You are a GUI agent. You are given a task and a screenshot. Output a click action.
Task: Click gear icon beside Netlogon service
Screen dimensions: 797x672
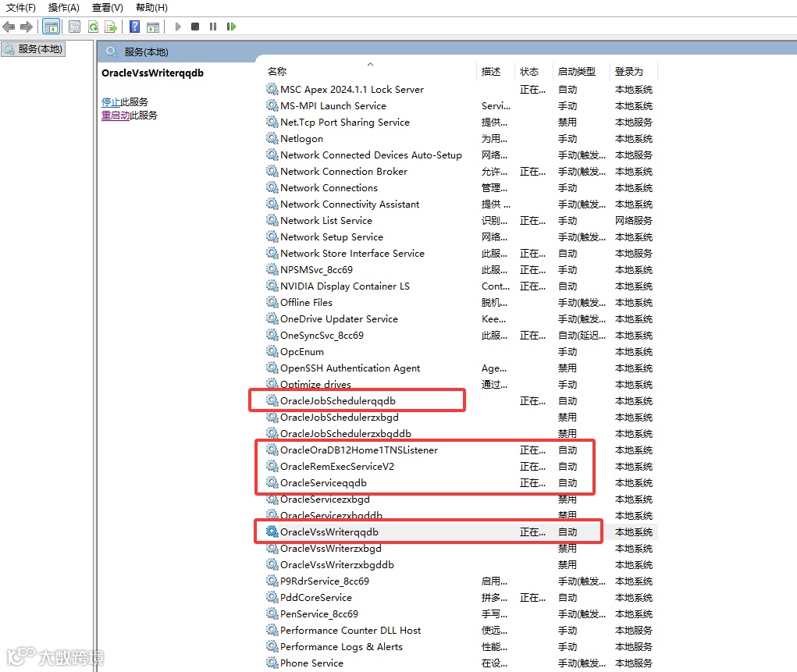(x=272, y=138)
